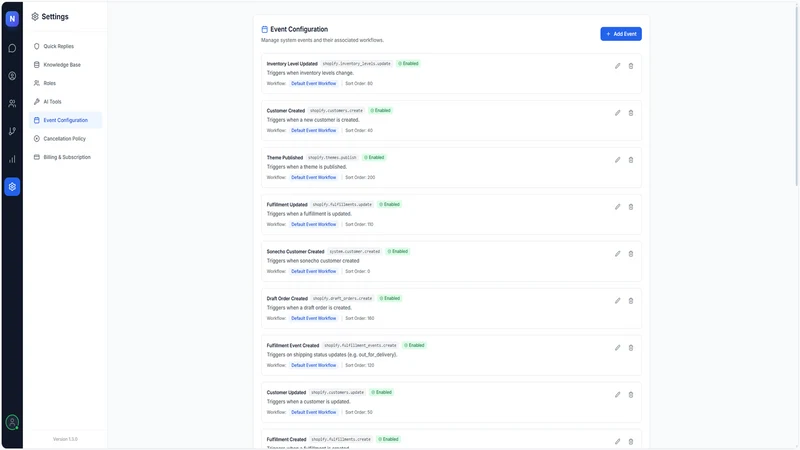
Task: Delete the Theme Published event
Action: point(631,160)
